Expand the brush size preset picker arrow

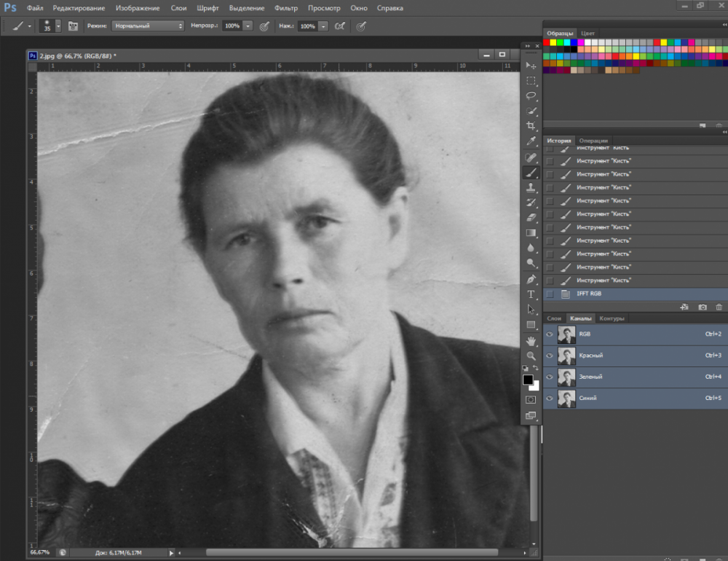pyautogui.click(x=57, y=25)
